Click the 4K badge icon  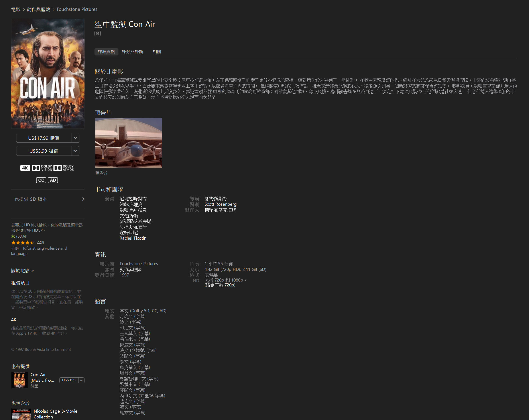(x=25, y=168)
